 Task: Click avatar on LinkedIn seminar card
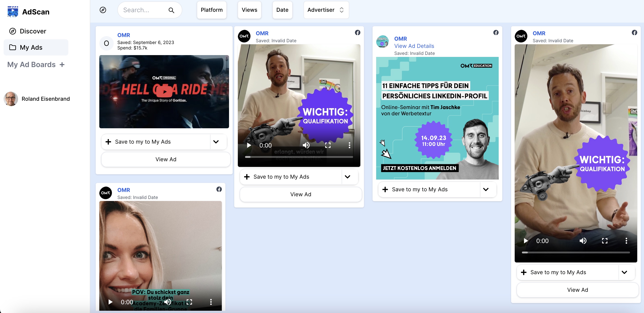click(382, 42)
